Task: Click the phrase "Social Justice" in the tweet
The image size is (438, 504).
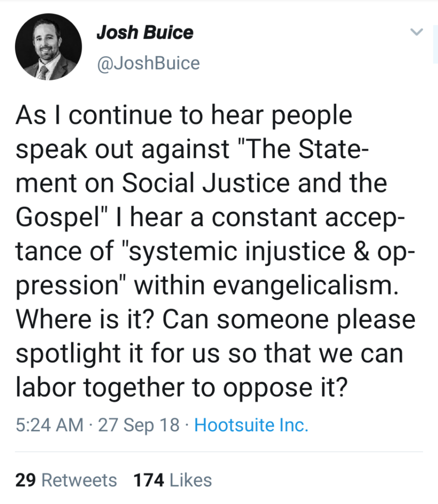Action: click(x=206, y=183)
